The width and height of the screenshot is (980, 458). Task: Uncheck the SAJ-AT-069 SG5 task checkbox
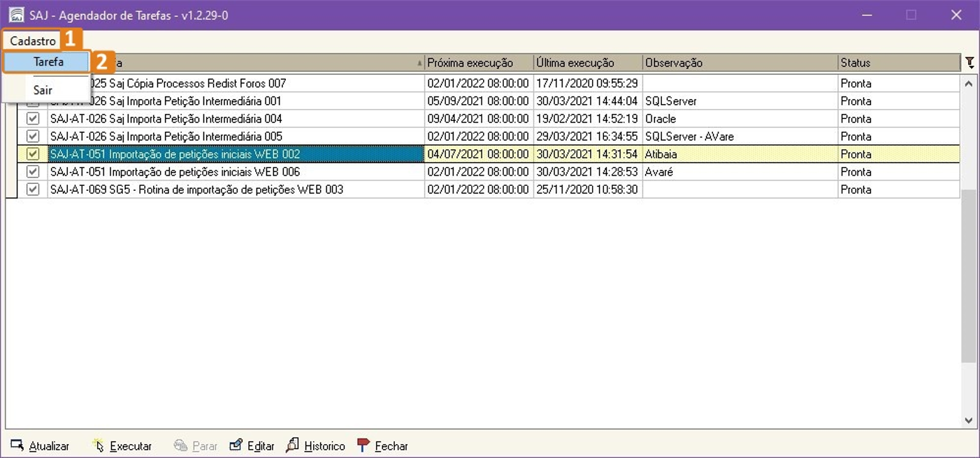33,189
